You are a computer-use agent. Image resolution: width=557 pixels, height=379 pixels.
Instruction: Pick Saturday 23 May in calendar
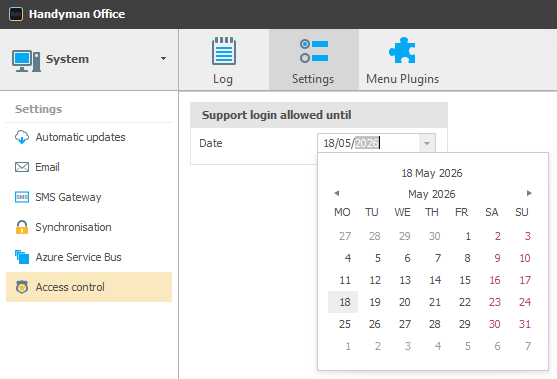[x=494, y=302]
